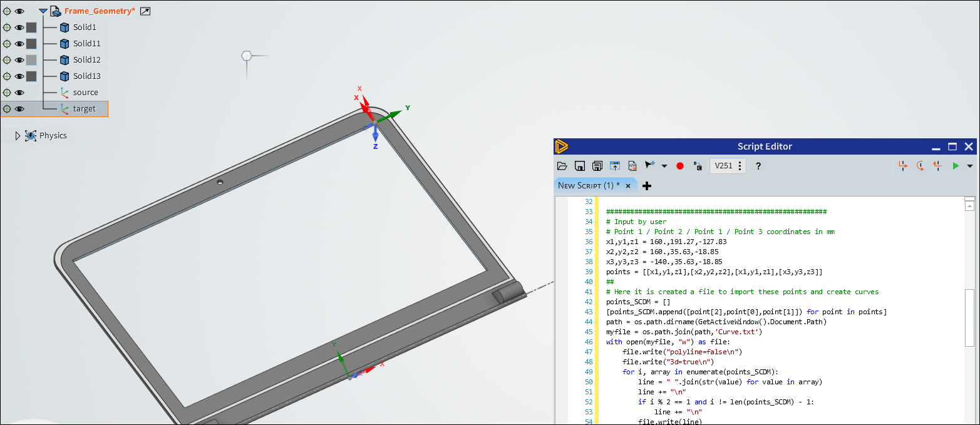Click the hexagon marker in the viewport
The width and height of the screenshot is (980, 425).
coord(247,56)
